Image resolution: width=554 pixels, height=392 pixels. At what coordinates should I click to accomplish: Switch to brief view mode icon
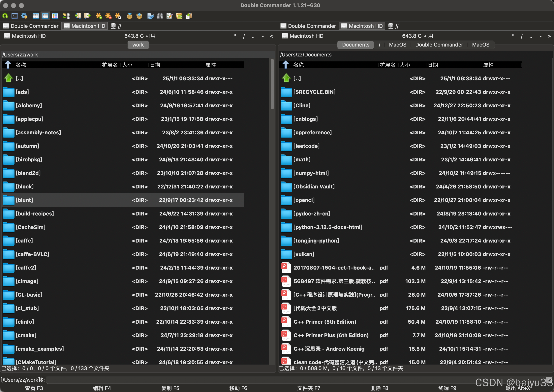pyautogui.click(x=36, y=16)
